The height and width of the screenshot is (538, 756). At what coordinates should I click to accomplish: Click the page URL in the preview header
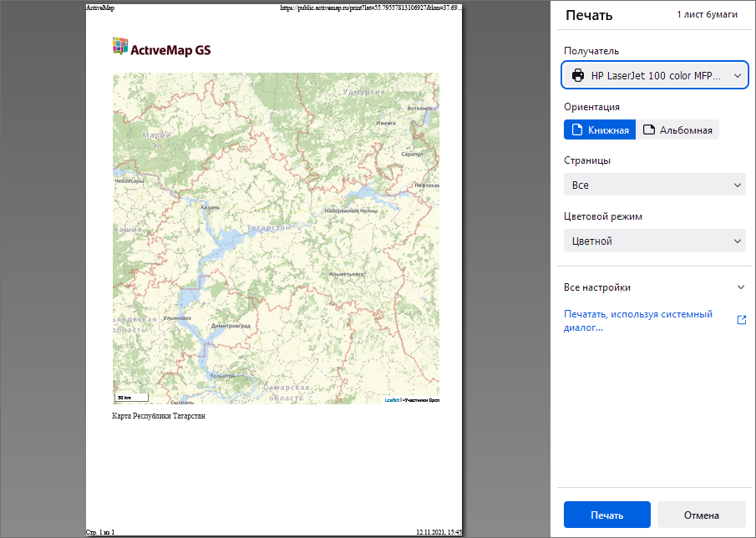(x=371, y=7)
